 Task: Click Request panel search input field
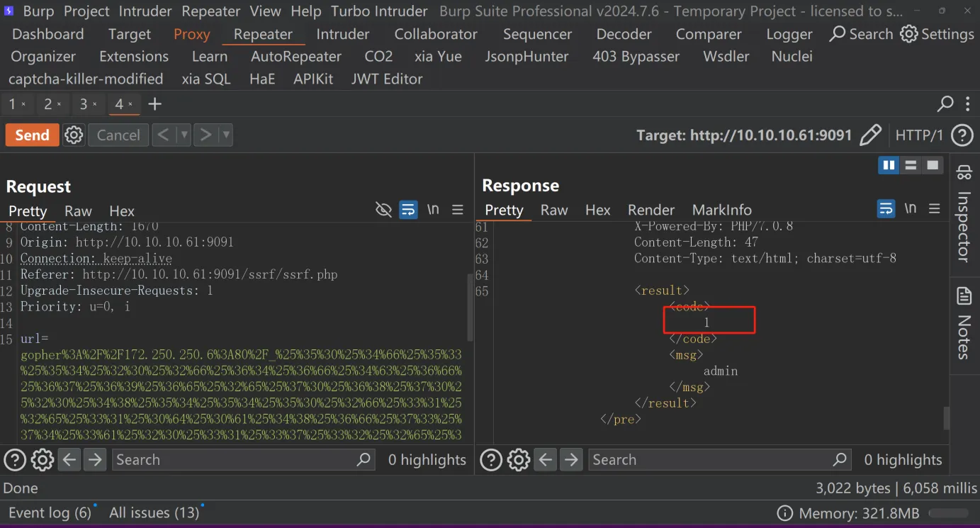pyautogui.click(x=243, y=459)
